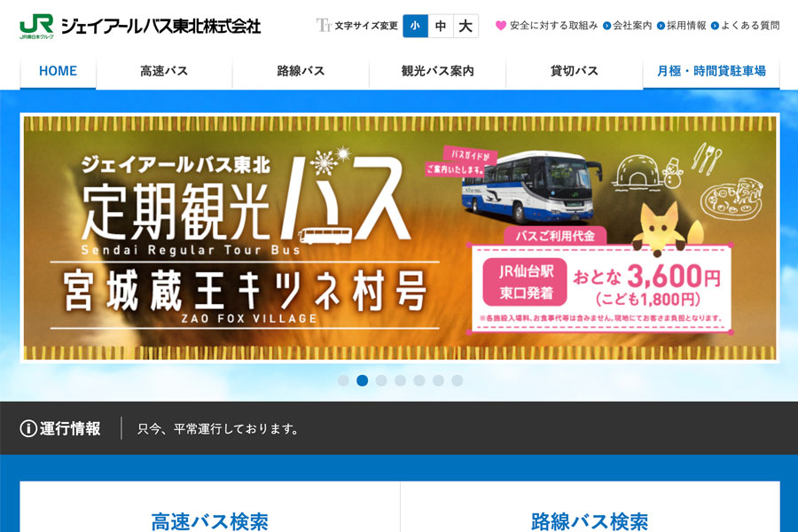Click the 定期観光バス Zao Fox Village banner
The height and width of the screenshot is (532, 798).
[x=400, y=238]
